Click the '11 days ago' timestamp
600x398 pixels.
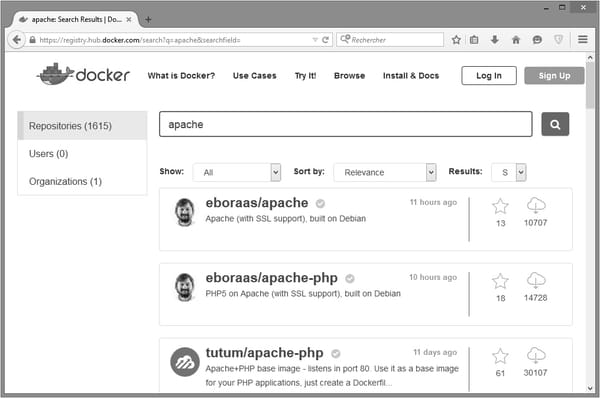point(435,352)
